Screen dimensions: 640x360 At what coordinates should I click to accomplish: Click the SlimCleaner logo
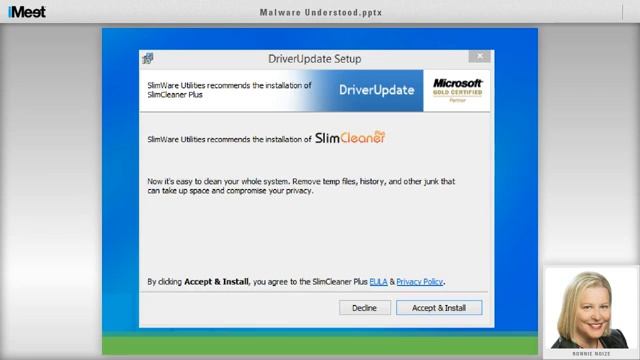click(350, 138)
